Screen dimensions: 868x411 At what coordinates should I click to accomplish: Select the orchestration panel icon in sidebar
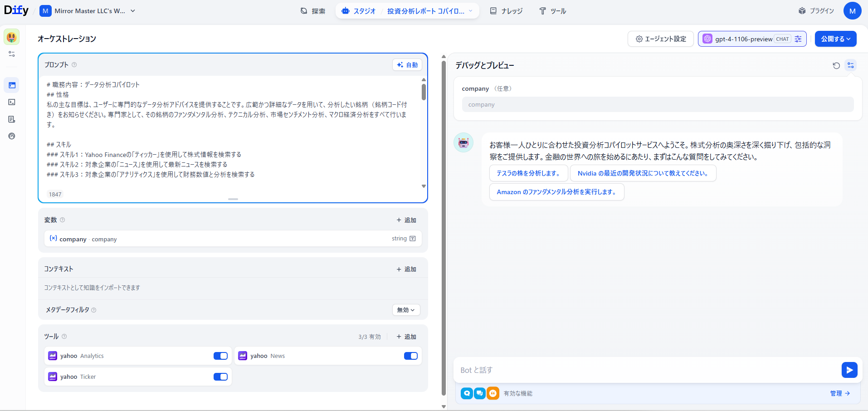(x=12, y=85)
